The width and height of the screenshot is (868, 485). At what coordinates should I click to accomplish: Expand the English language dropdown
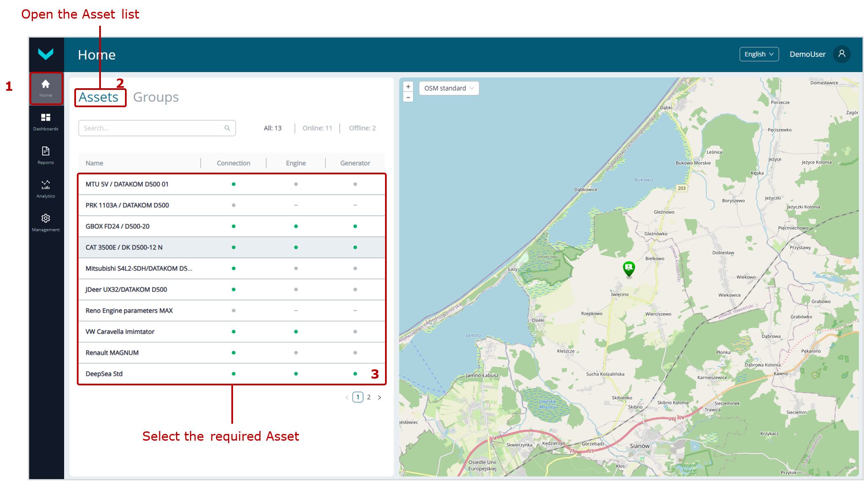(x=759, y=54)
